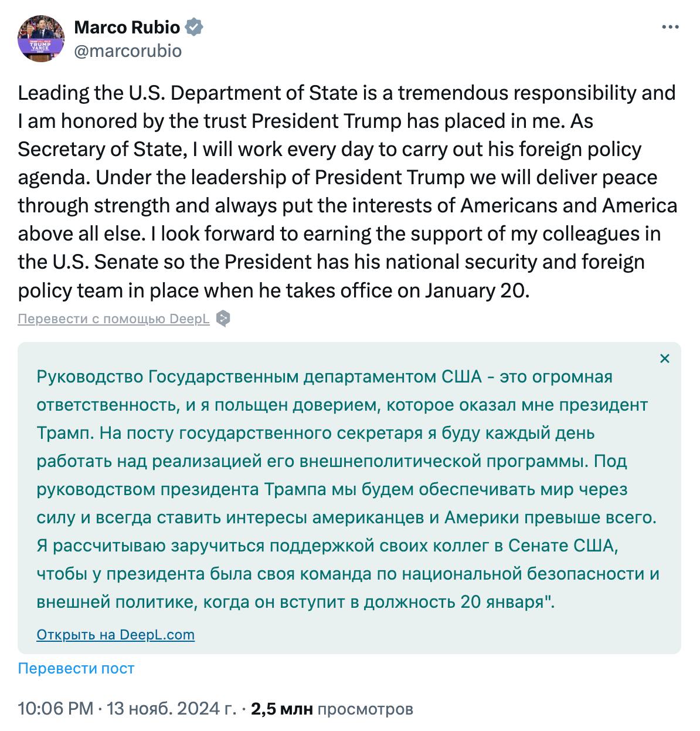Click the @marcorubio handle
700x731 pixels.
128,51
